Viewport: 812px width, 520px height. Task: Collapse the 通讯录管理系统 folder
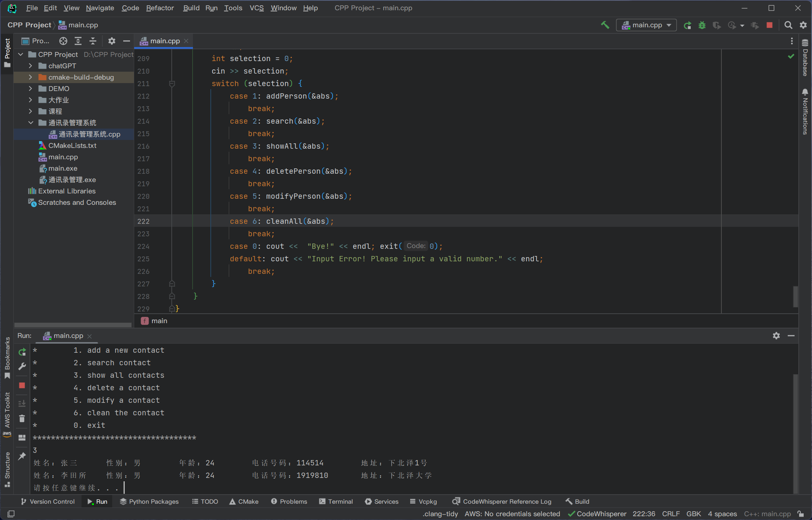[x=31, y=123]
